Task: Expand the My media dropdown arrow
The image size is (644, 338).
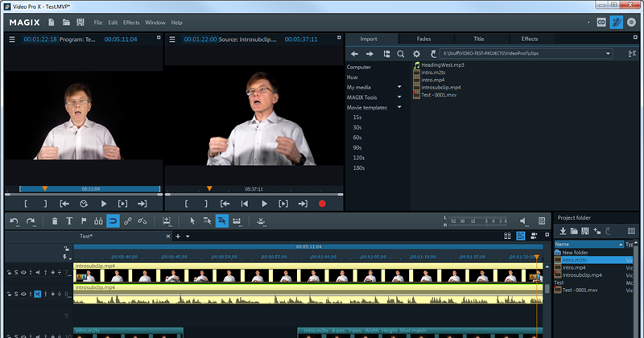Action: pos(399,87)
